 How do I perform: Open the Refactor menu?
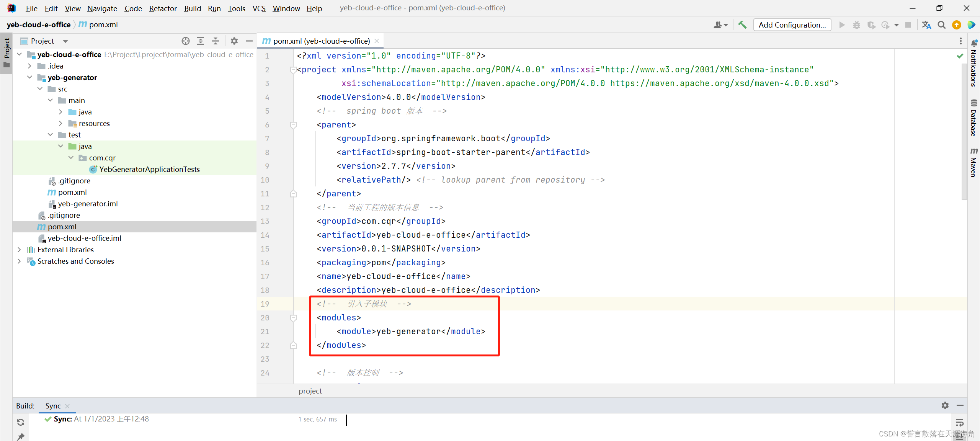(x=163, y=8)
